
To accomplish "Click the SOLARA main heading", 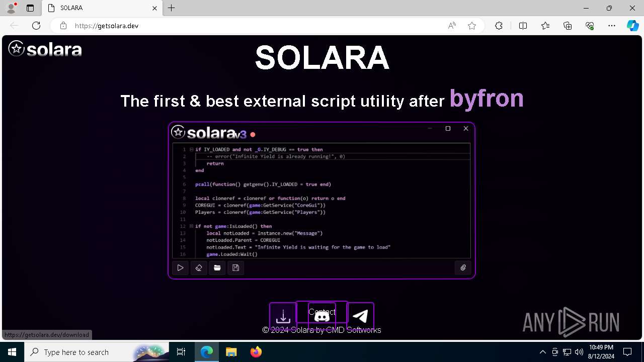I will tap(322, 58).
